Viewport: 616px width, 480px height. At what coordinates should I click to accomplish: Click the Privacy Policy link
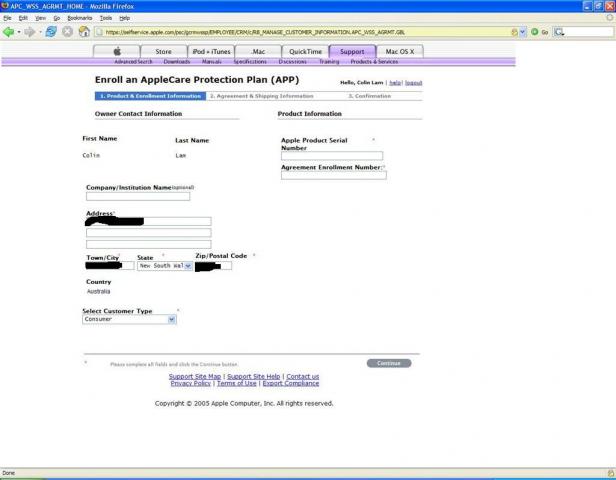pyautogui.click(x=191, y=383)
